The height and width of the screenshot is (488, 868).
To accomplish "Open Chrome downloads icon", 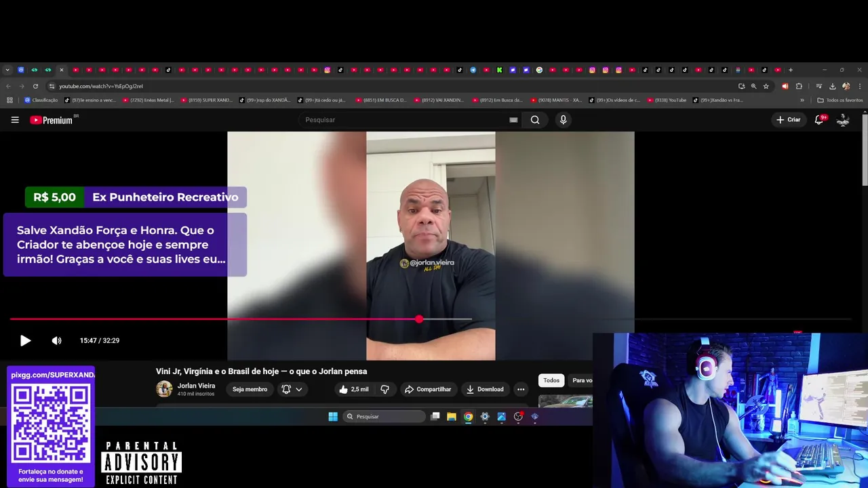I will pyautogui.click(x=833, y=86).
